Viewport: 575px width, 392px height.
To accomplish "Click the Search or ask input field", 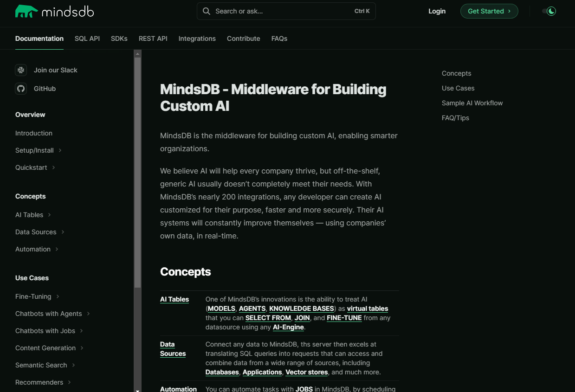I will click(286, 11).
